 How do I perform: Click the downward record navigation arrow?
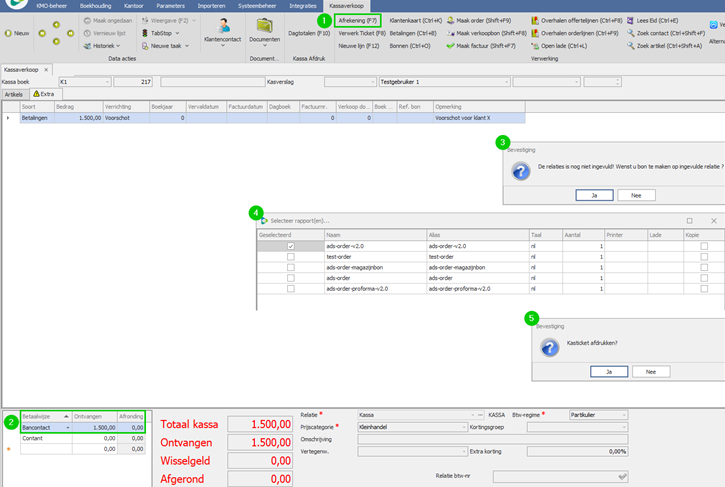click(56, 42)
